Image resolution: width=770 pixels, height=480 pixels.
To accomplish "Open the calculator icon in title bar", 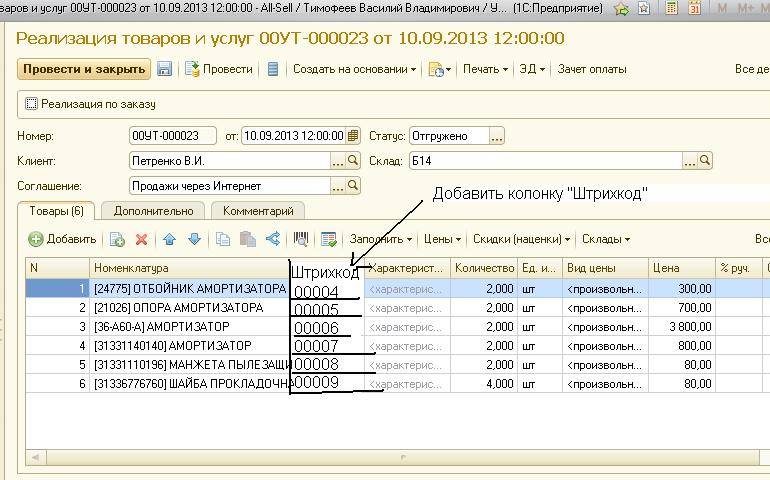I will pos(672,8).
